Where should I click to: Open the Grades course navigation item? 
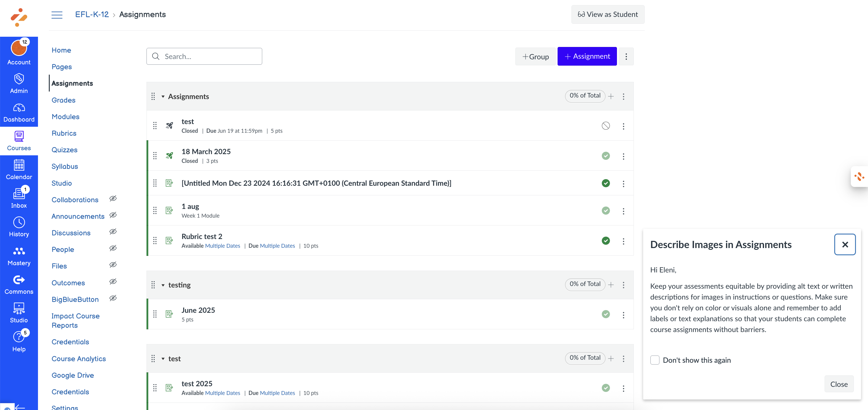click(63, 100)
